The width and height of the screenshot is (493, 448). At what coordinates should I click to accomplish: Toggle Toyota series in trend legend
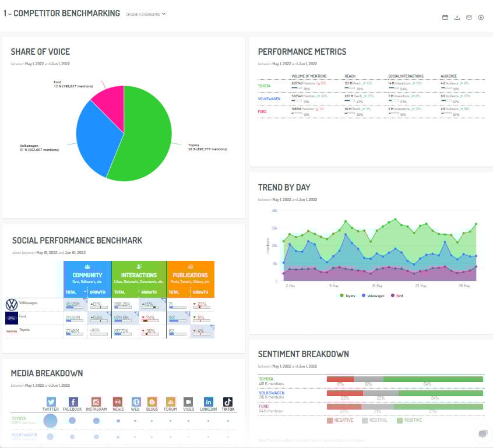[x=347, y=296]
